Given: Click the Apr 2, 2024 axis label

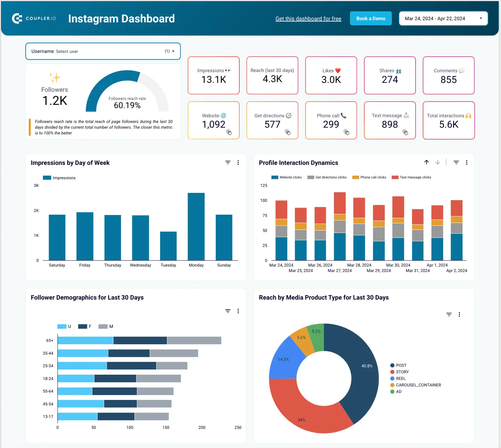Looking at the screenshot, I should point(457,271).
